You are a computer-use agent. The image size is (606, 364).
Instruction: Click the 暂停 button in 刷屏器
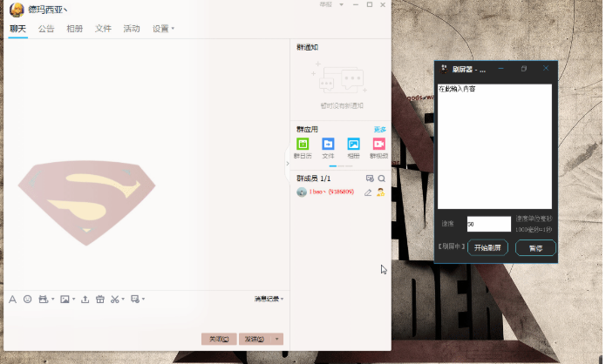coord(535,248)
